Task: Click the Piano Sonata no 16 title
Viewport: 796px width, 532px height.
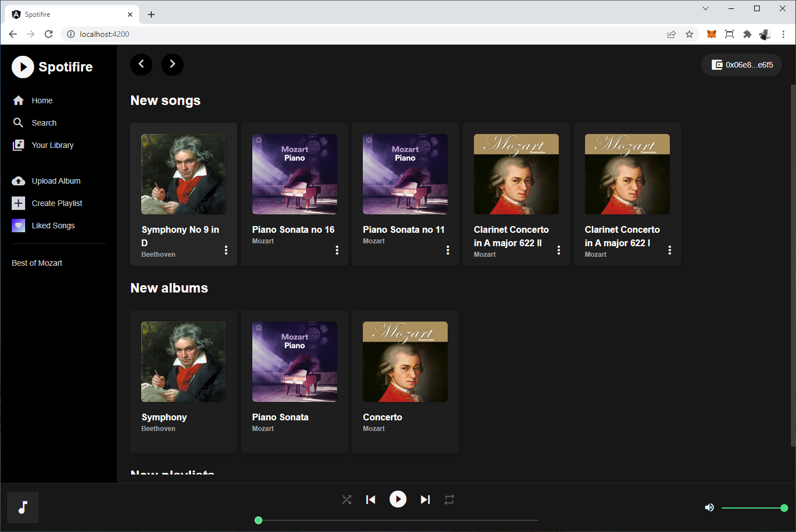Action: pyautogui.click(x=293, y=229)
